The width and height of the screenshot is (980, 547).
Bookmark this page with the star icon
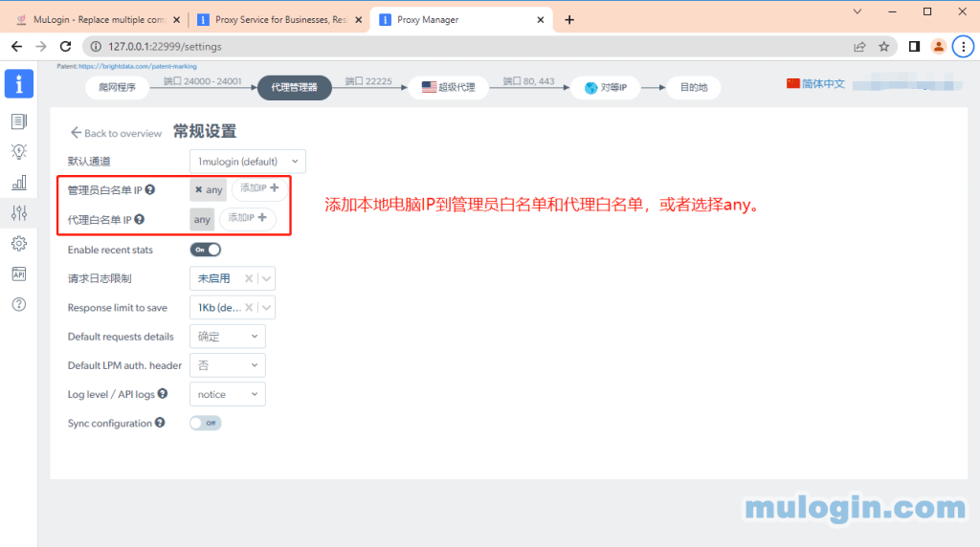coord(884,46)
